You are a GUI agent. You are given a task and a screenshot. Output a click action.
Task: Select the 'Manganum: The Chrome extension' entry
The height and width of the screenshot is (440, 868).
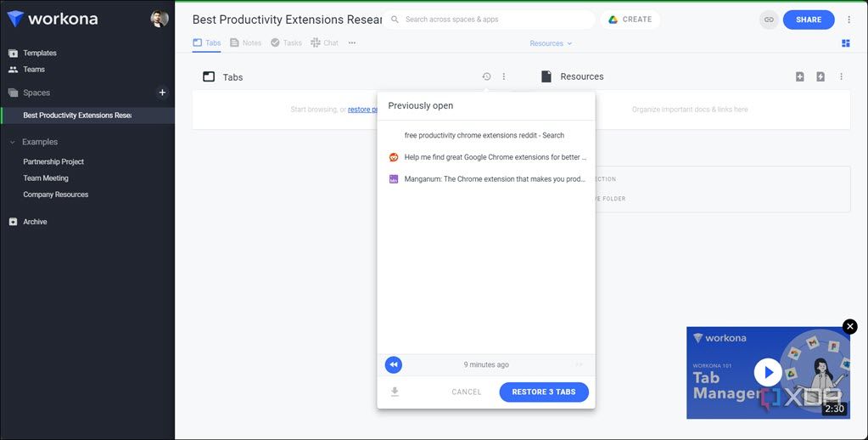486,179
